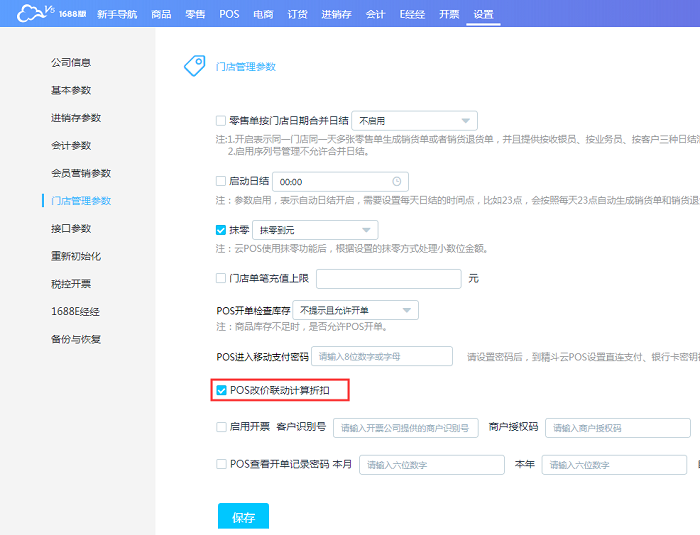Focus the 商户识别号 input field
The image size is (700, 535).
pos(405,428)
